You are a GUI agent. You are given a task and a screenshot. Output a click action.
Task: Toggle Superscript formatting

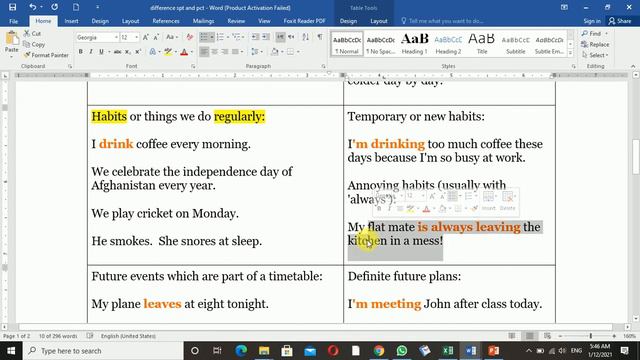(138, 52)
